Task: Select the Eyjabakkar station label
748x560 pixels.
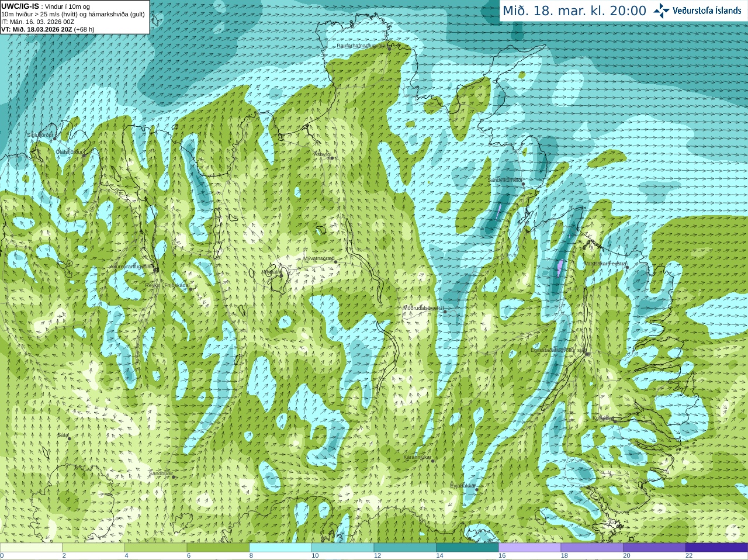Action: 462,486
